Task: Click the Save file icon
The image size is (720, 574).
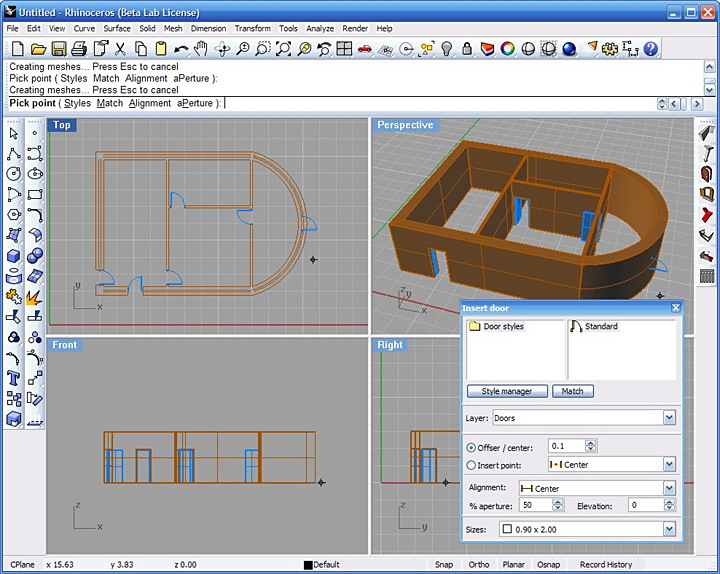Action: click(58, 48)
